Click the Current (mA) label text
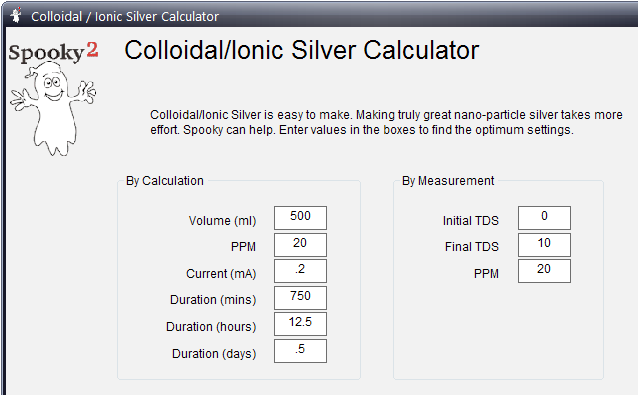Image resolution: width=638 pixels, height=395 pixels. pos(221,274)
